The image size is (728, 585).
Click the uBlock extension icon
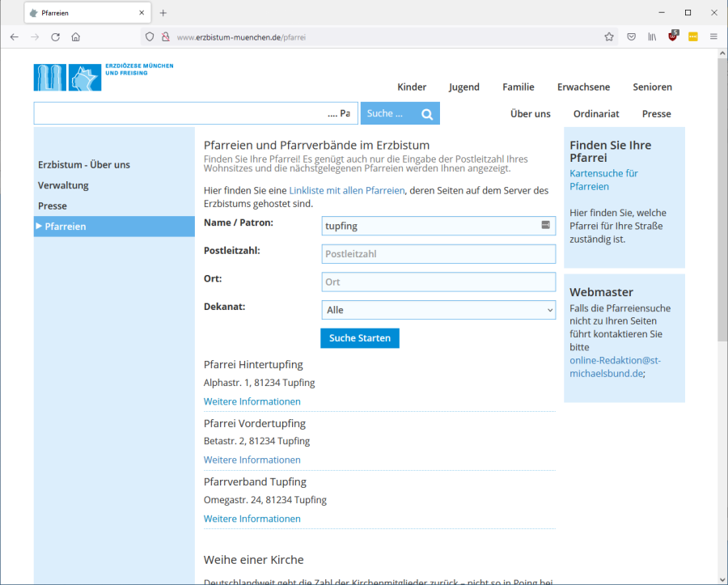point(673,36)
